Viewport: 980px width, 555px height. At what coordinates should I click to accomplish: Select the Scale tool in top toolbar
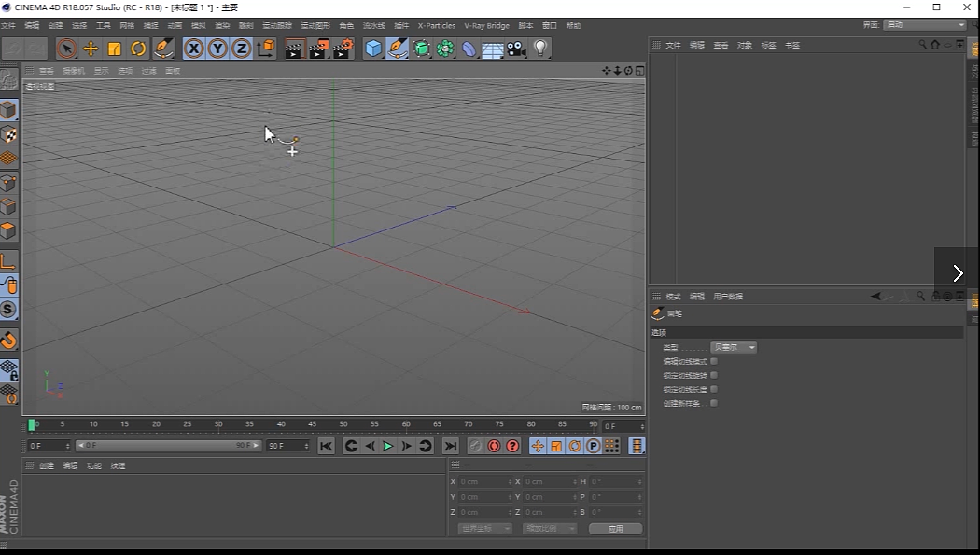pyautogui.click(x=115, y=49)
